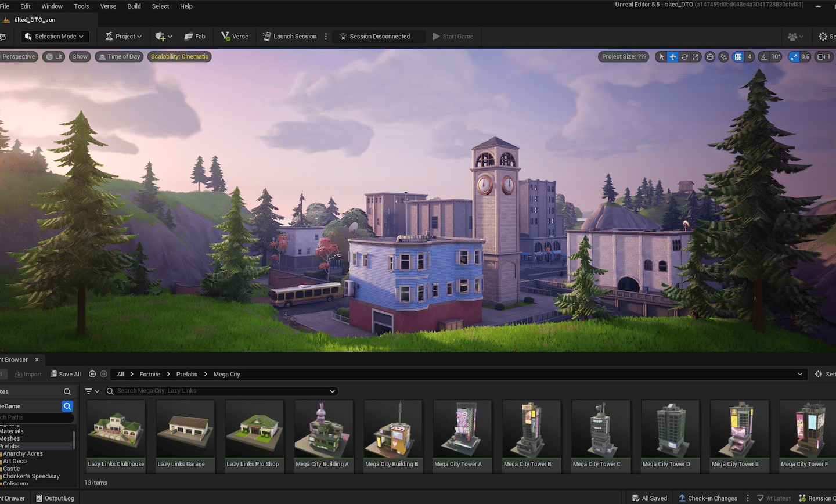This screenshot has height=504, width=836.
Task: Click the Fortnite breadcrumb
Action: pos(150,375)
